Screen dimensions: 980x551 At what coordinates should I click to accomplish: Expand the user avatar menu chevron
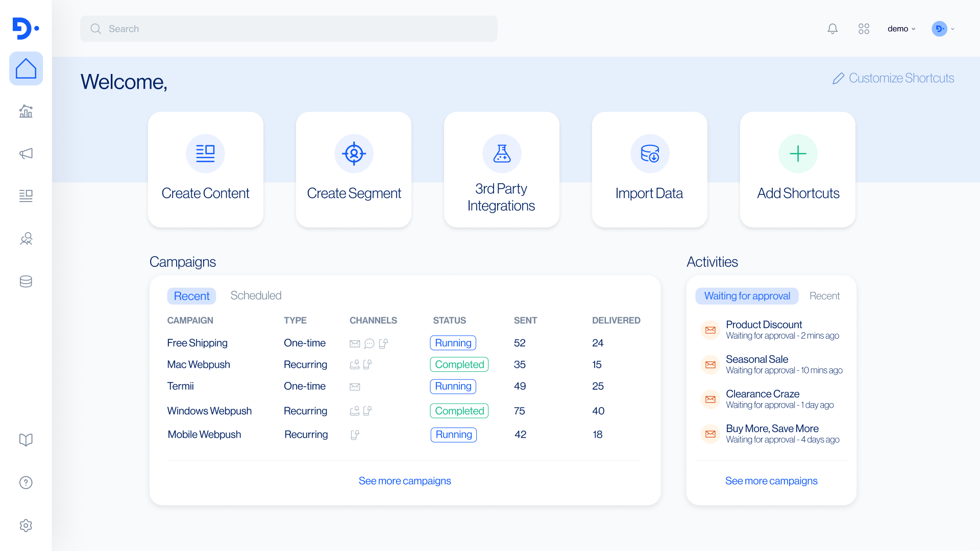[952, 29]
